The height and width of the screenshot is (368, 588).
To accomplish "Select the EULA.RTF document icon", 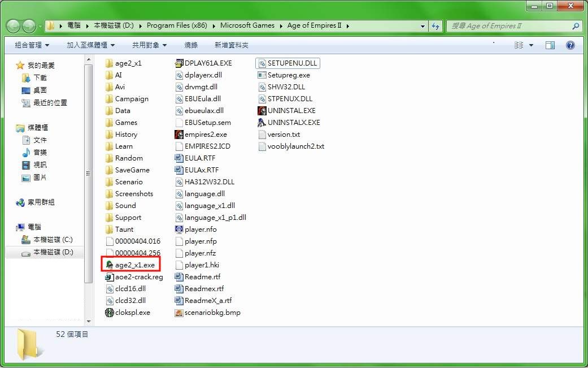I will [179, 158].
